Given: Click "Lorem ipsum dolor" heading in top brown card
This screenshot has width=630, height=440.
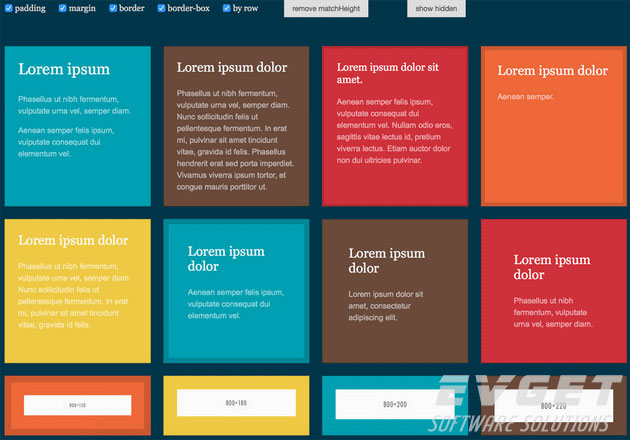Looking at the screenshot, I should [232, 68].
